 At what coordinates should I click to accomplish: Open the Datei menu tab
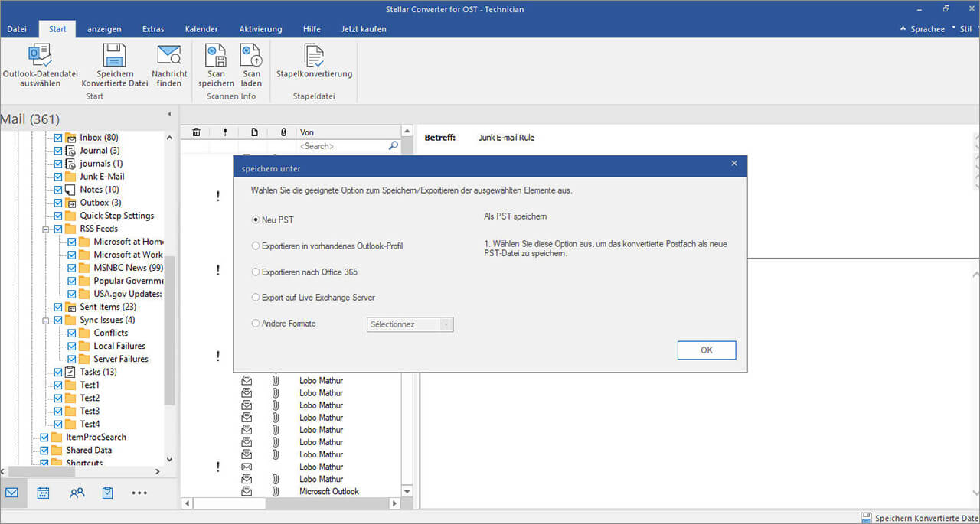17,29
